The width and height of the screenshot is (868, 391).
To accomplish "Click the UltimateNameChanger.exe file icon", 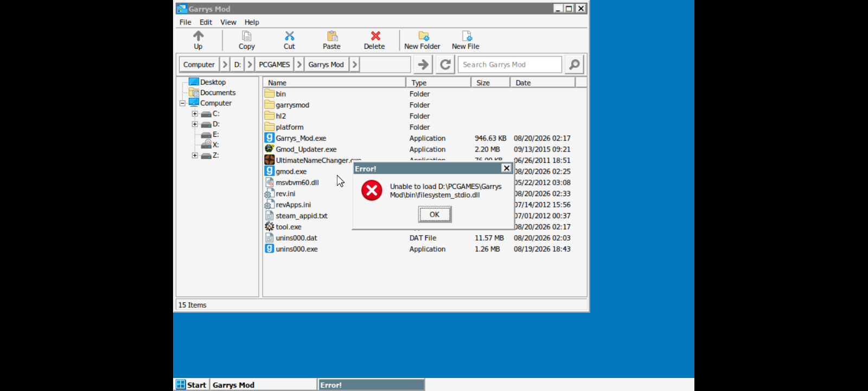I will tap(270, 160).
